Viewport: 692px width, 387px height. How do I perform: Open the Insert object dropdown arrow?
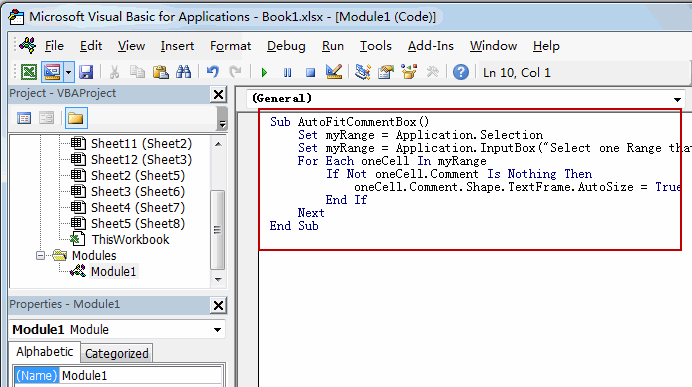tap(69, 71)
